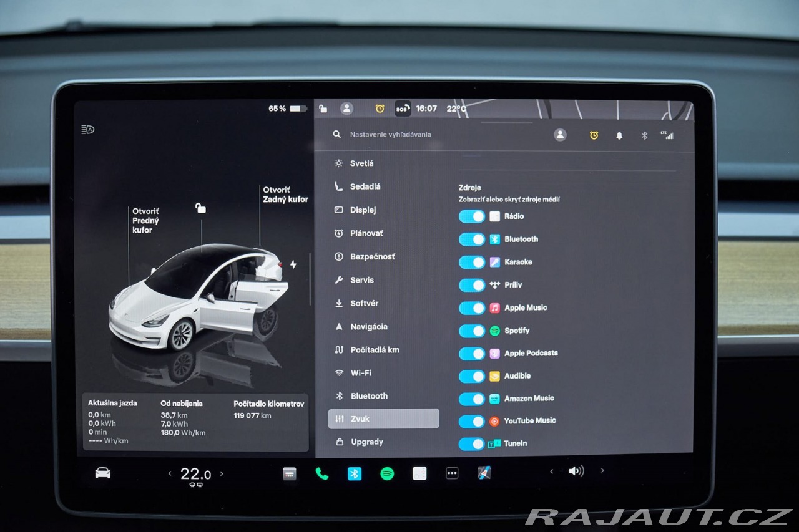The image size is (799, 532).
Task: Toggle the Rádio media source
Action: 472,216
